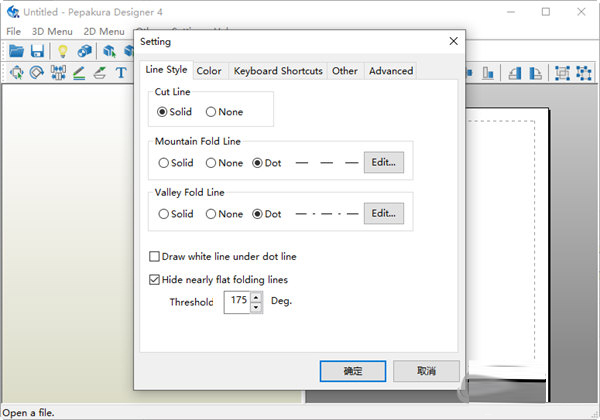Viewport: 600px width, 420px height.
Task: Click the light bulb toolbar icon
Action: 62,51
